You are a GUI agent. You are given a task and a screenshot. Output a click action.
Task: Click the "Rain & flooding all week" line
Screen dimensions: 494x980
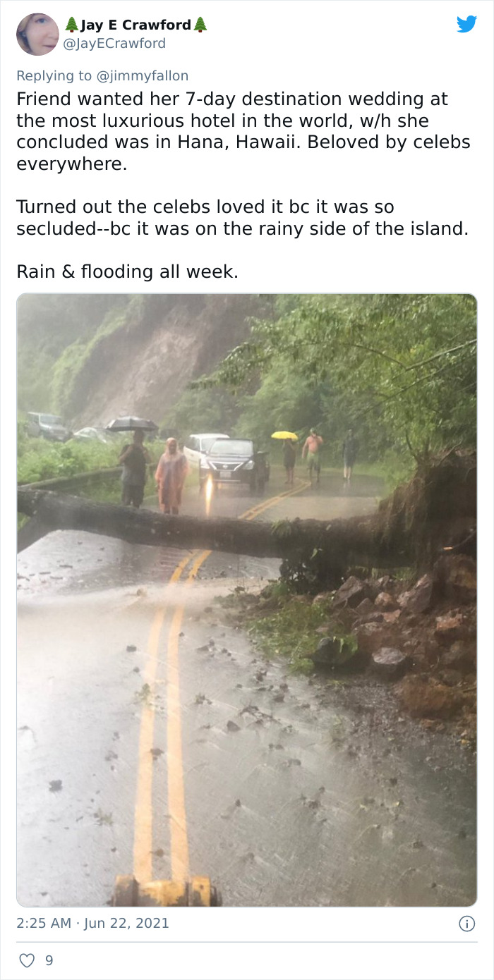(128, 271)
